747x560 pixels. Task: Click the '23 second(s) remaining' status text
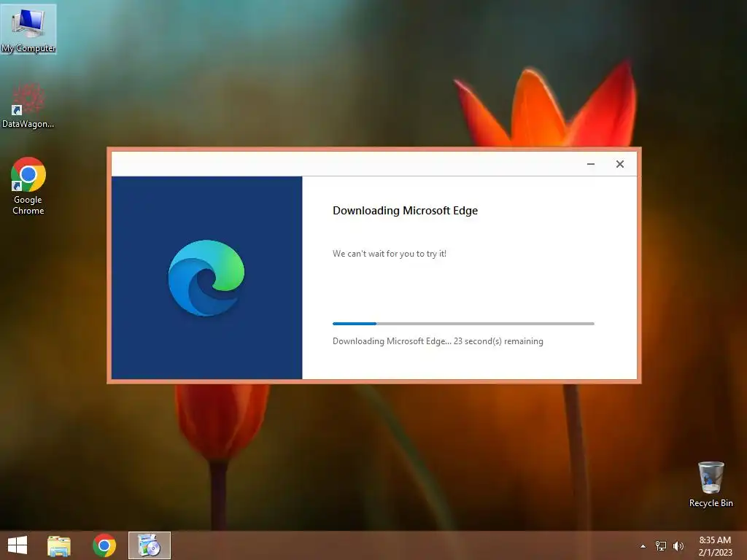click(x=498, y=341)
